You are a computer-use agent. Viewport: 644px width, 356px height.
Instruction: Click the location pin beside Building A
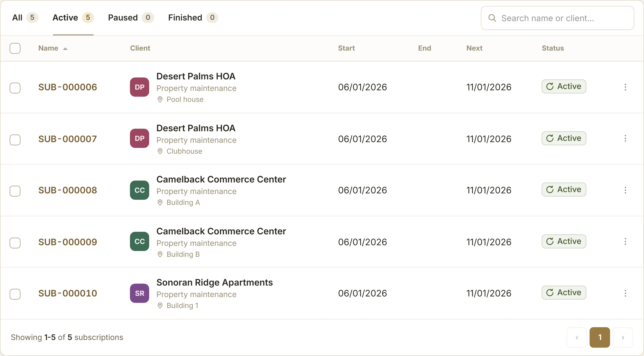click(160, 203)
